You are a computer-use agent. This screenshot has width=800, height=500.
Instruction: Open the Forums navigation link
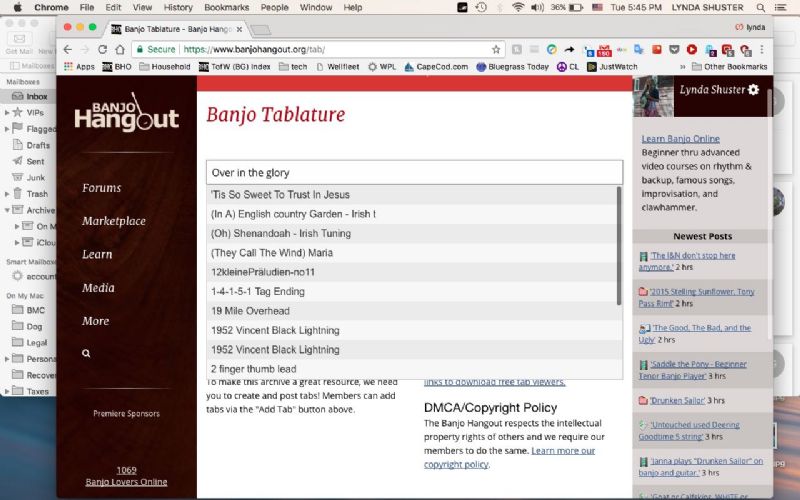[x=102, y=188]
